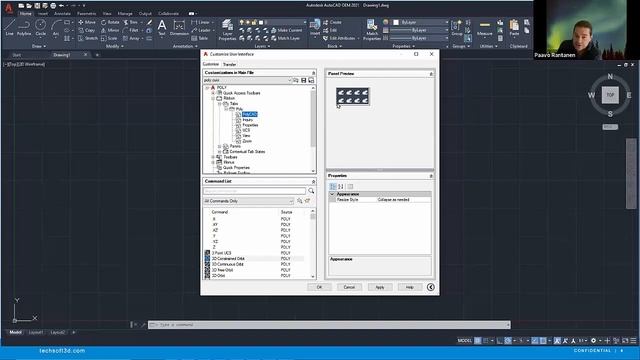Screen dimensions: 640x360
Task: Collapse the Command List pane
Action: point(313,181)
